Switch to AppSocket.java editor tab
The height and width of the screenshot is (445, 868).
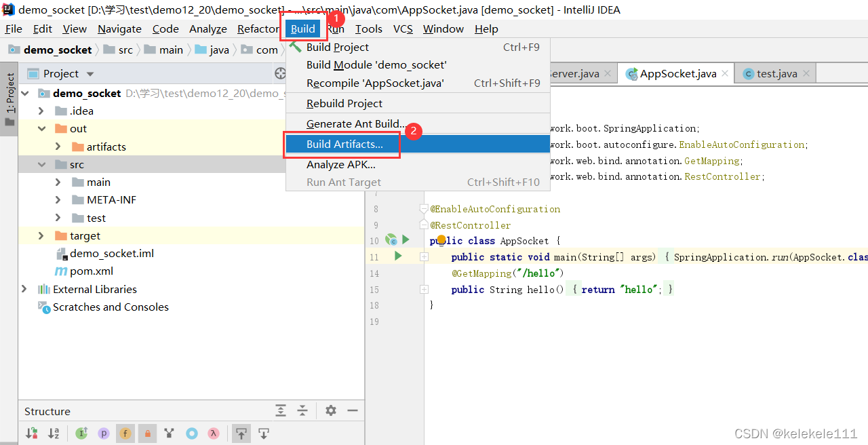pyautogui.click(x=677, y=73)
